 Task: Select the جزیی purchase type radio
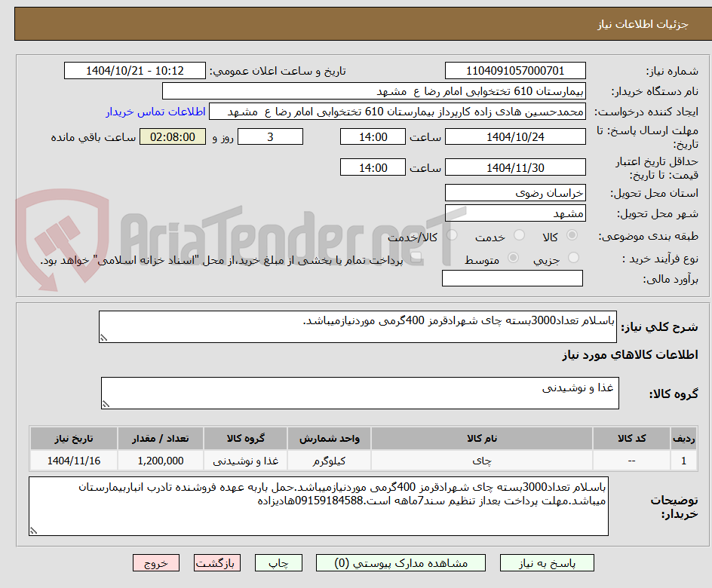(x=573, y=258)
